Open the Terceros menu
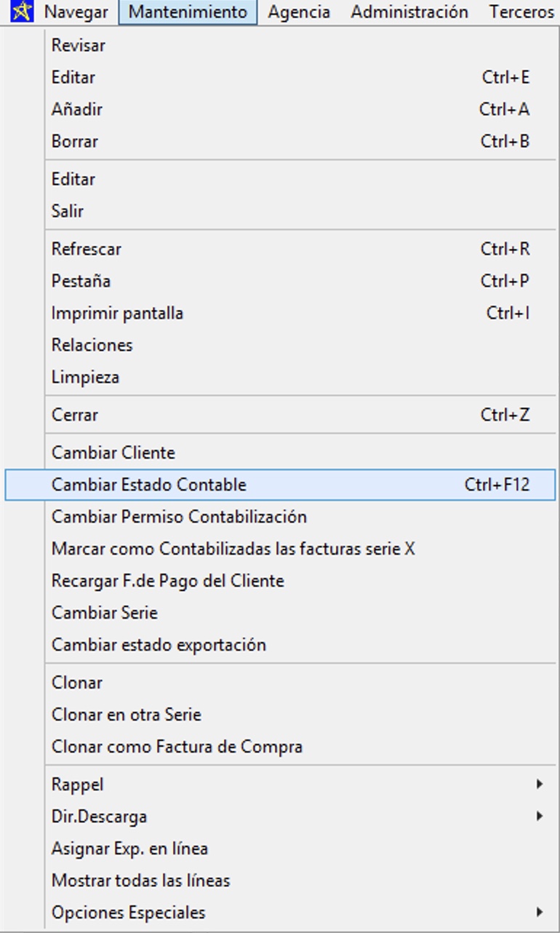This screenshot has width=560, height=933. [x=521, y=12]
